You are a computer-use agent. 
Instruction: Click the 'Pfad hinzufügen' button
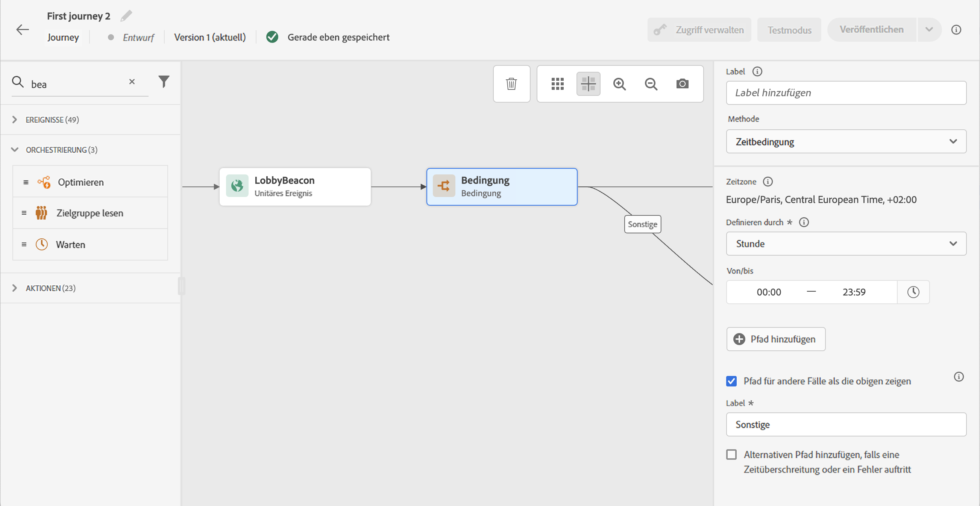[x=776, y=339]
